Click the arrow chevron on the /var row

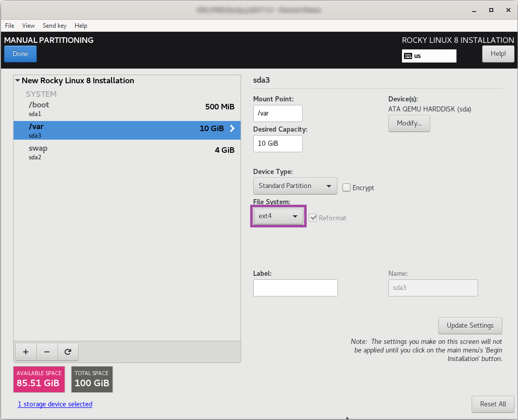232,129
